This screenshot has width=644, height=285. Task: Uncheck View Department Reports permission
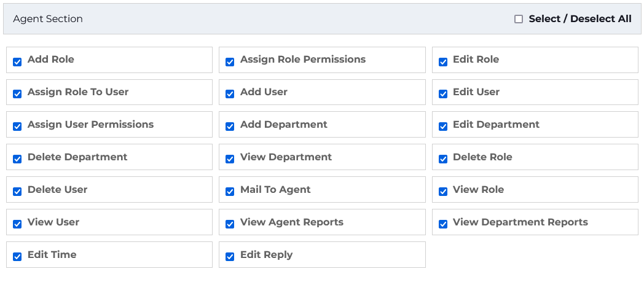[x=442, y=224]
